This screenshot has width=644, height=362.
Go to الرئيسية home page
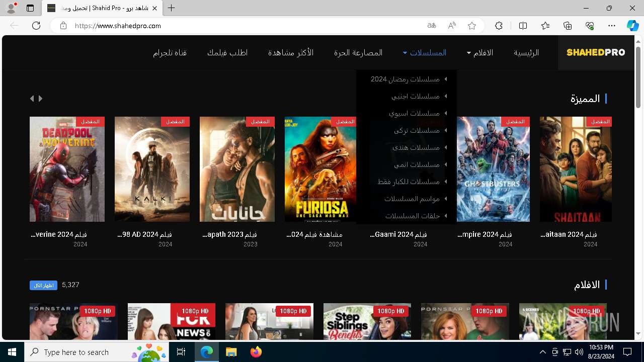click(x=526, y=53)
